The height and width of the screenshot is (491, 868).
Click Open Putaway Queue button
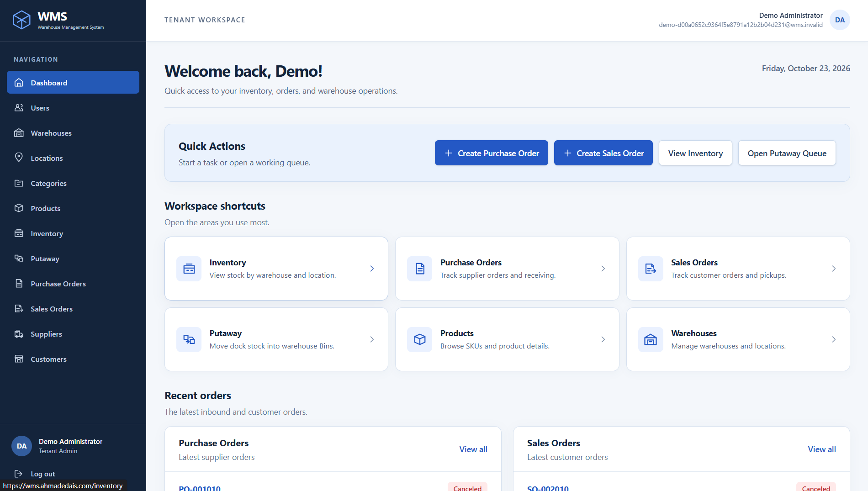[787, 153]
